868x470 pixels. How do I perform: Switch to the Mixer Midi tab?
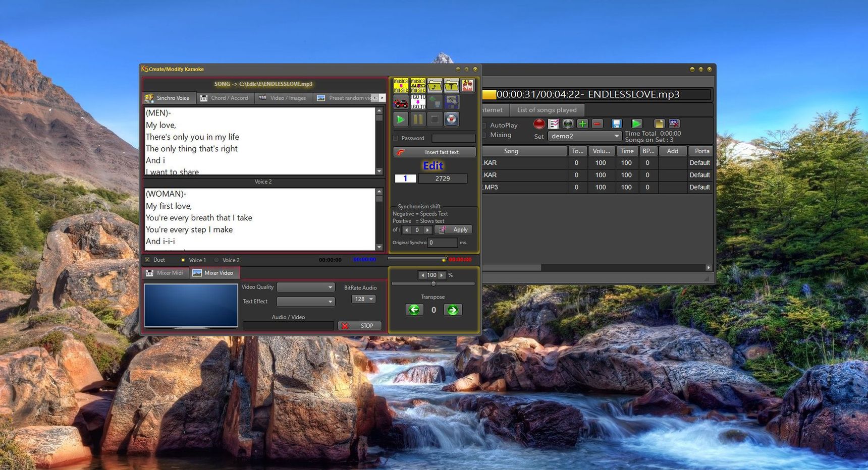[x=165, y=273]
